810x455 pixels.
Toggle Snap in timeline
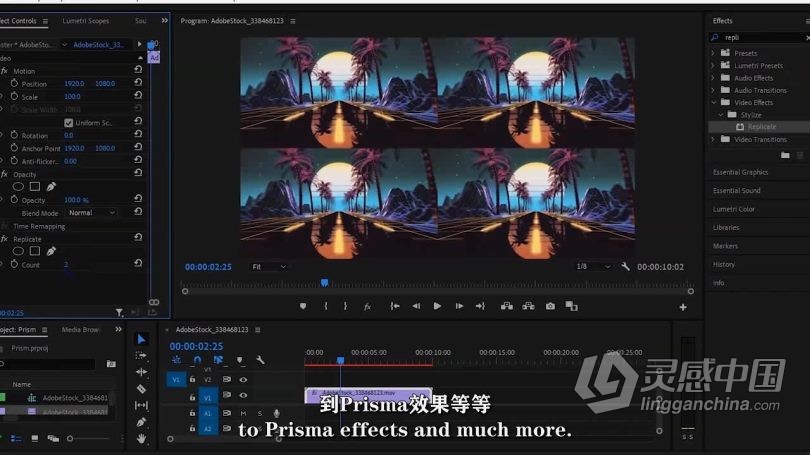pos(197,360)
